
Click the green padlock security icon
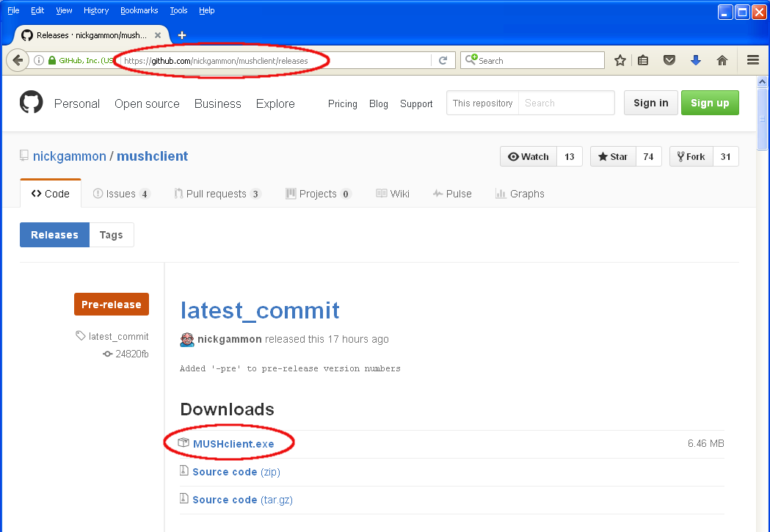tap(52, 60)
